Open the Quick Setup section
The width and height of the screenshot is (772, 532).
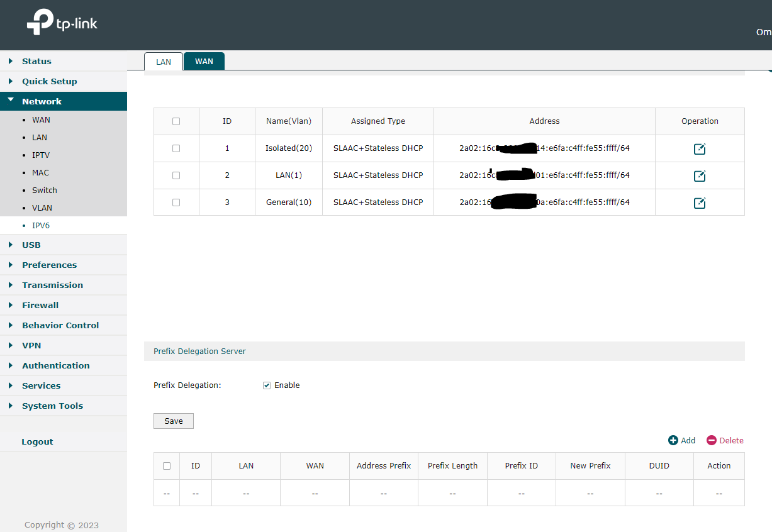[x=50, y=81]
